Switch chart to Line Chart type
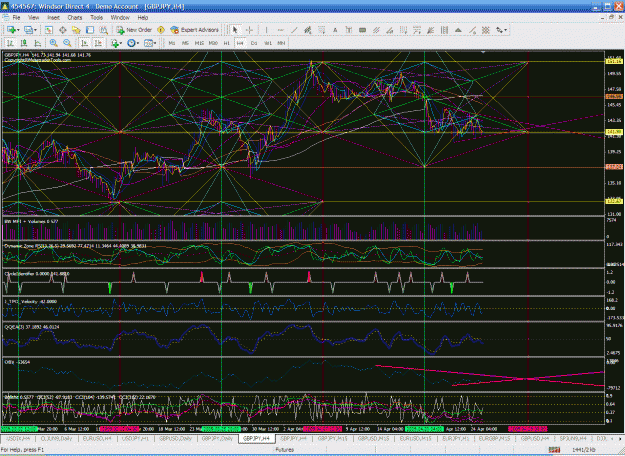625x456 pixels. point(37,43)
